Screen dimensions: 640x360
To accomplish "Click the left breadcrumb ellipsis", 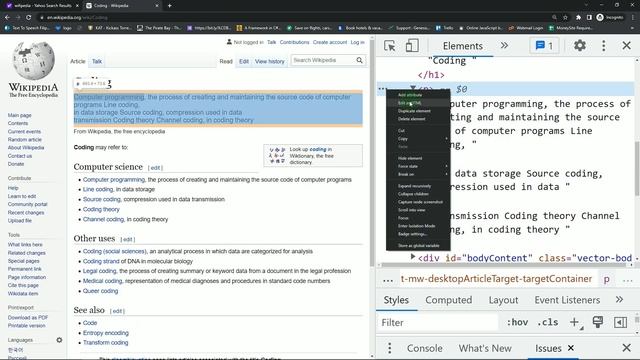I will pos(388,280).
